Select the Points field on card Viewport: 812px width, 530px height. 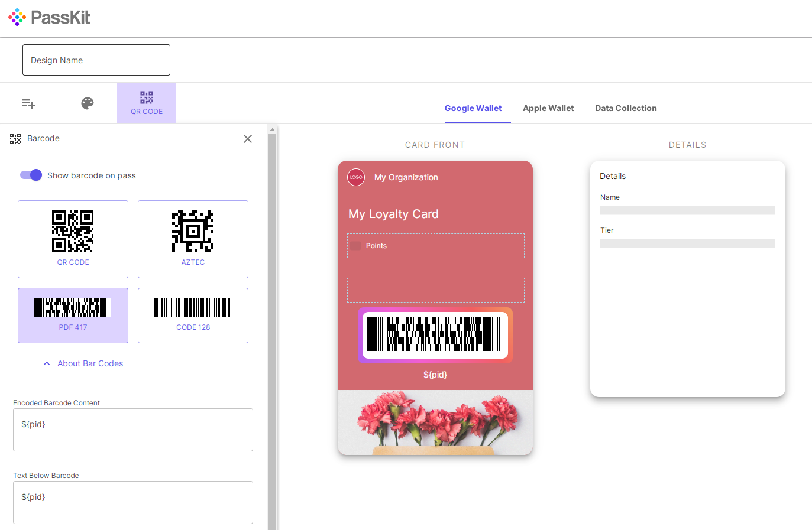pyautogui.click(x=436, y=246)
